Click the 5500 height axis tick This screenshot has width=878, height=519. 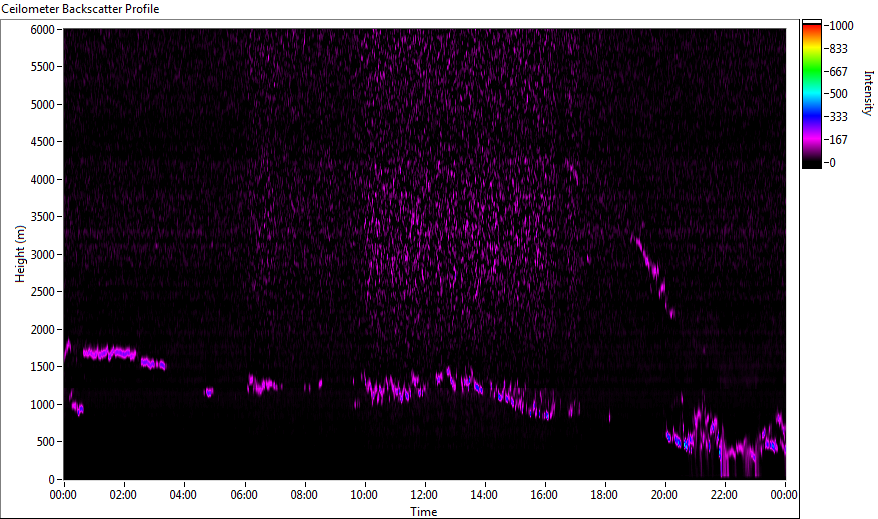coord(43,67)
